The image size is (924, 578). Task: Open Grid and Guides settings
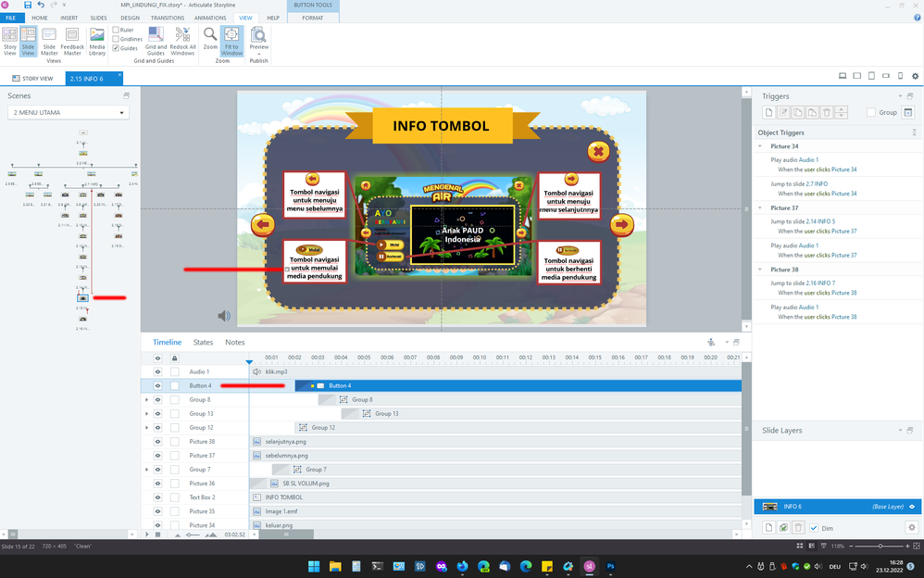point(156,42)
